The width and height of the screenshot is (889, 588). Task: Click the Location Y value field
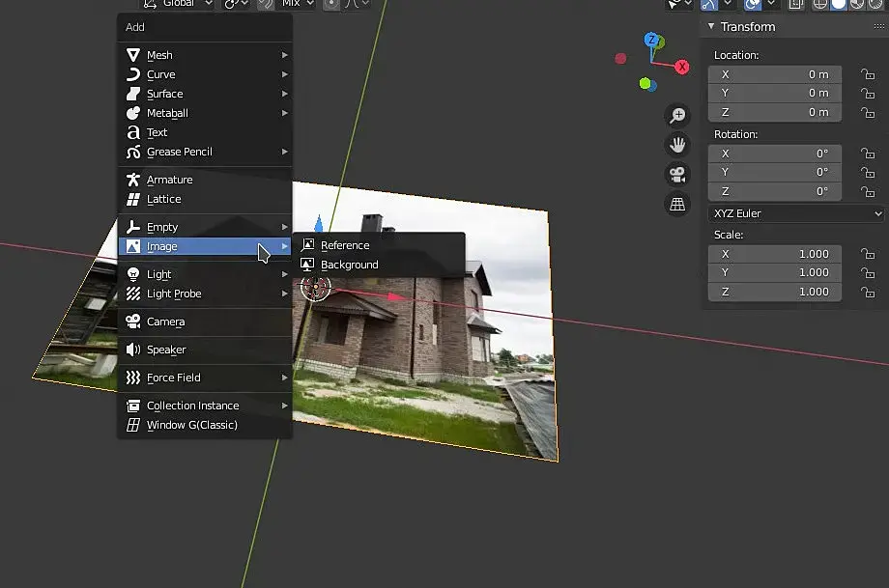(x=775, y=93)
